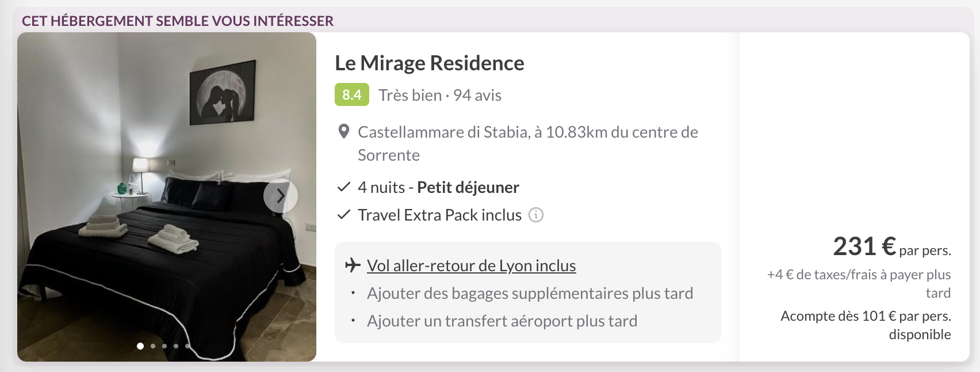Open Vol aller-retour de Lyon inclus link

[x=471, y=265]
